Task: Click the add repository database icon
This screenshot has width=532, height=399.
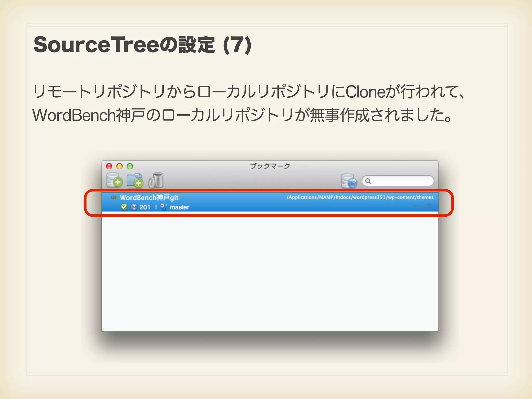Action: point(114,180)
